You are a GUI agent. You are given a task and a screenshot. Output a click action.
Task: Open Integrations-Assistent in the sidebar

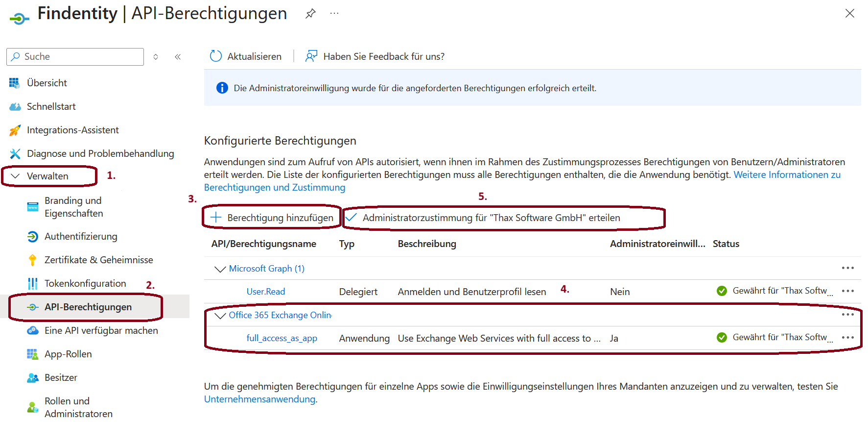click(x=73, y=130)
